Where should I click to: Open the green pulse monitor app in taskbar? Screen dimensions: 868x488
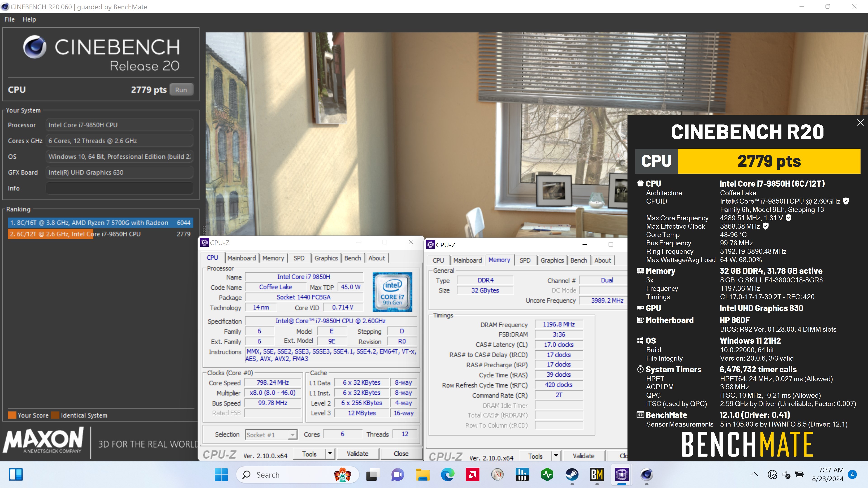pos(547,474)
